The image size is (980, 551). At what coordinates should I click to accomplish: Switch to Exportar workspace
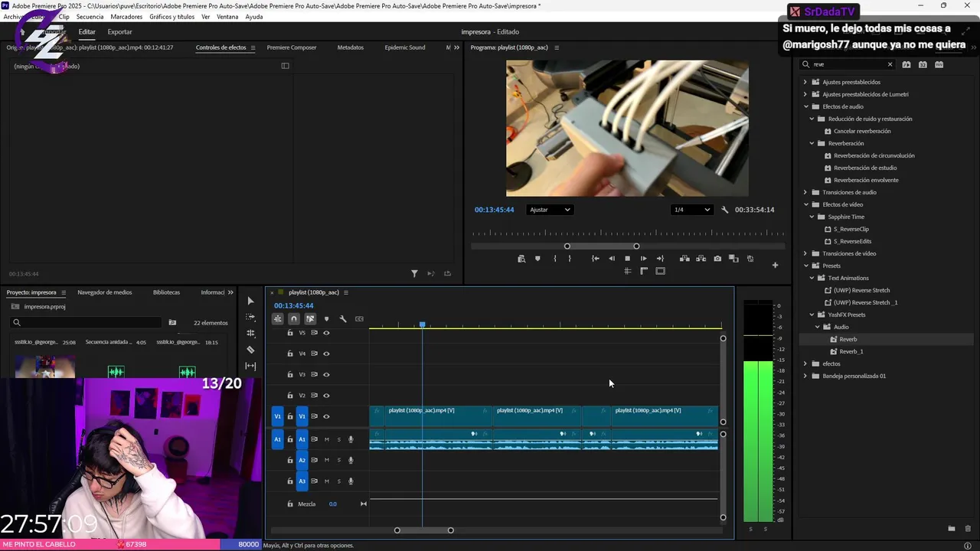pos(119,32)
